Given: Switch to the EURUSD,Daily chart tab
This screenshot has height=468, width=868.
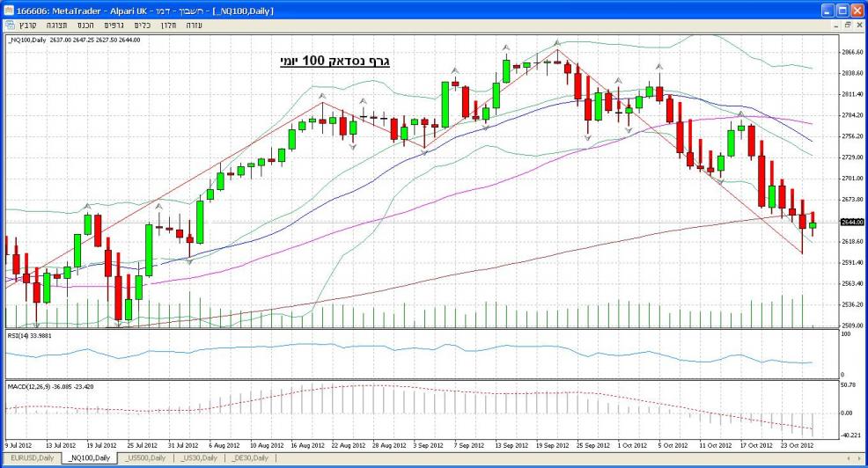Looking at the screenshot, I should (x=31, y=458).
